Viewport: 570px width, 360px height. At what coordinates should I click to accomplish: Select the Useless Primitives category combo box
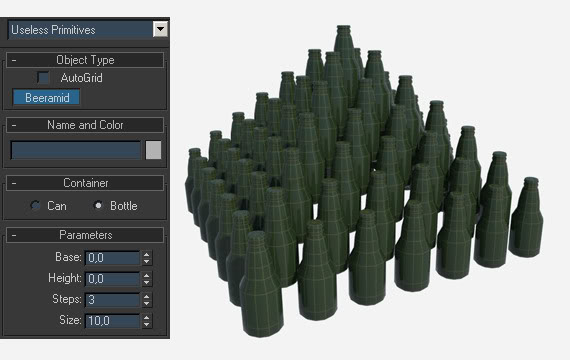pyautogui.click(x=88, y=29)
